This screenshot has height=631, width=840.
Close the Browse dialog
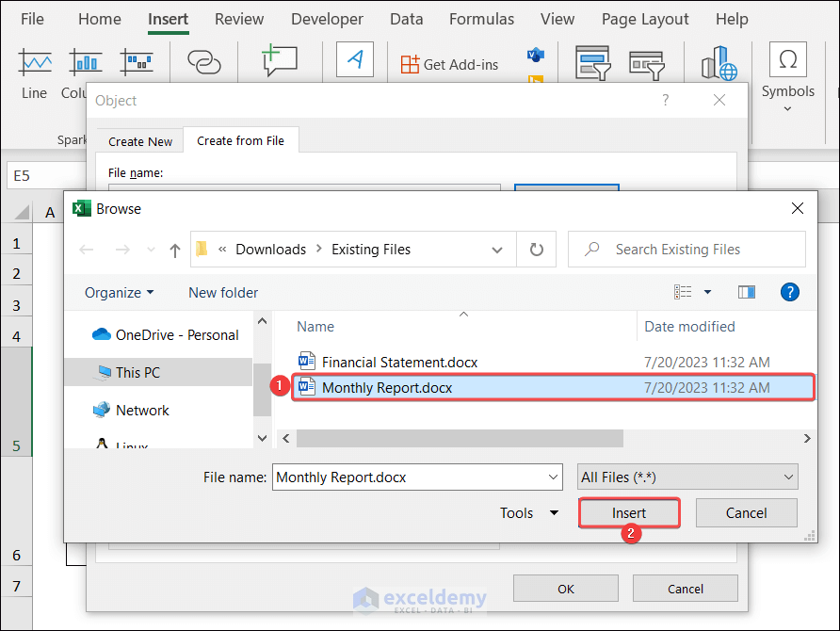pos(797,208)
